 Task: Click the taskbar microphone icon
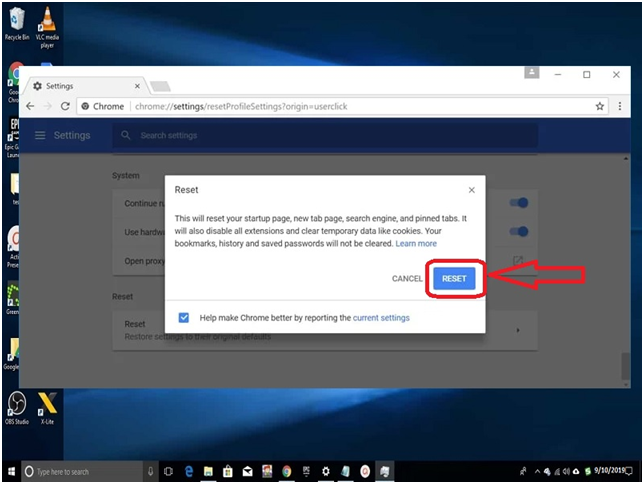150,471
